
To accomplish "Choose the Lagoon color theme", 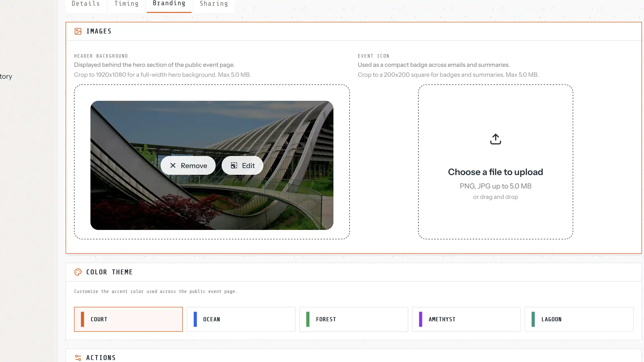I will (x=579, y=319).
